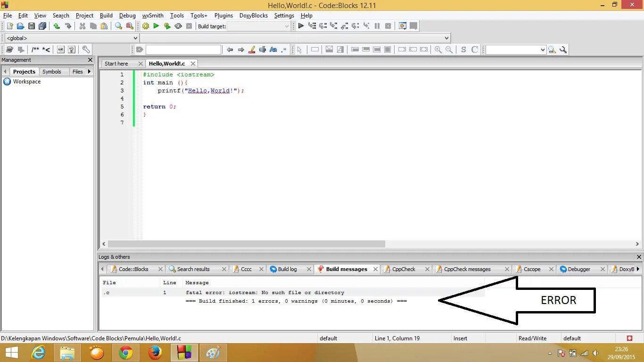Create a new file from toolbar
This screenshot has width=644, height=362.
[10, 26]
